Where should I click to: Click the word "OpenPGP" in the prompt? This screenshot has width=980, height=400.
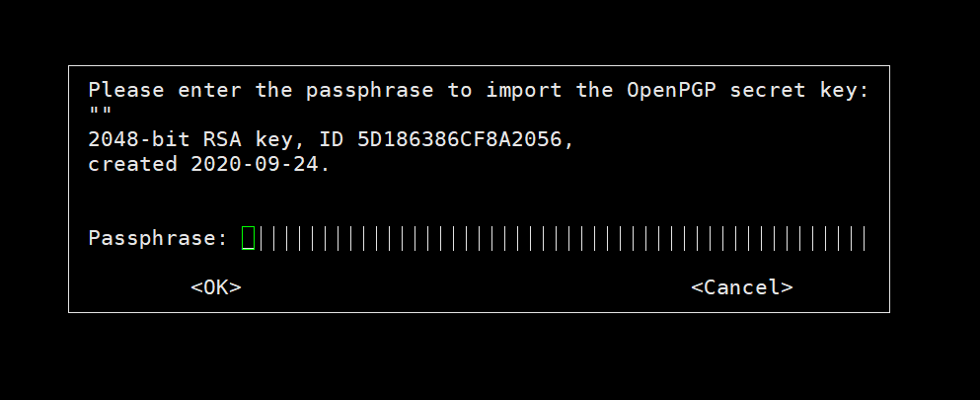pyautogui.click(x=671, y=90)
